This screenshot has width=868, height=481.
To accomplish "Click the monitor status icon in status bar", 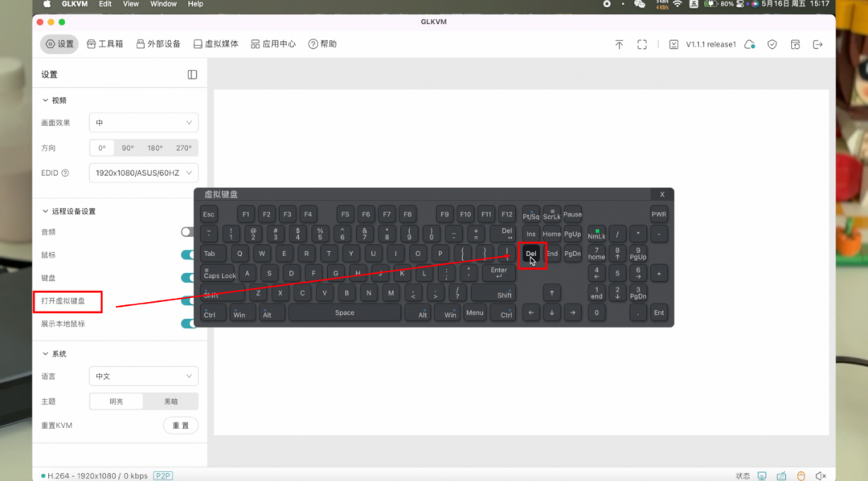I will (762, 475).
